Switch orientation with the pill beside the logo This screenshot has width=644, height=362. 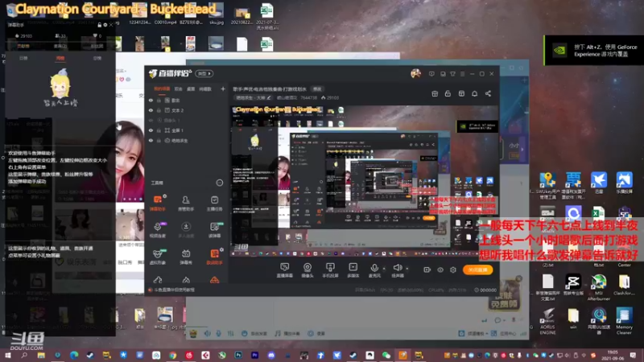coord(204,73)
